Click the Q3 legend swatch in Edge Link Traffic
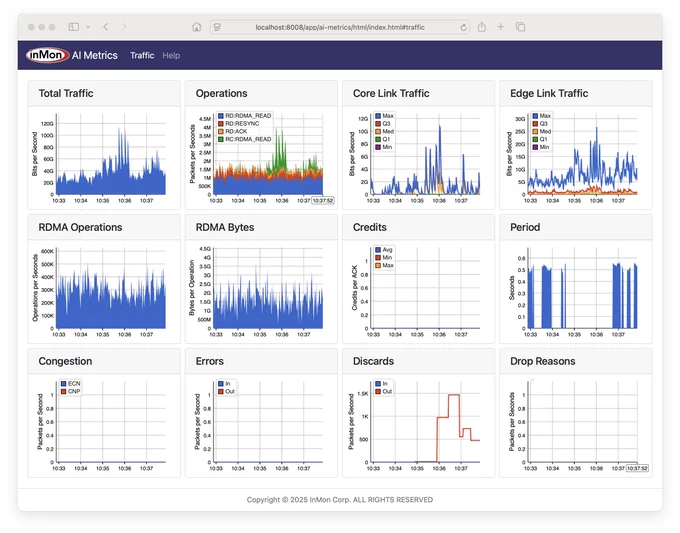680x533 pixels. (x=535, y=124)
